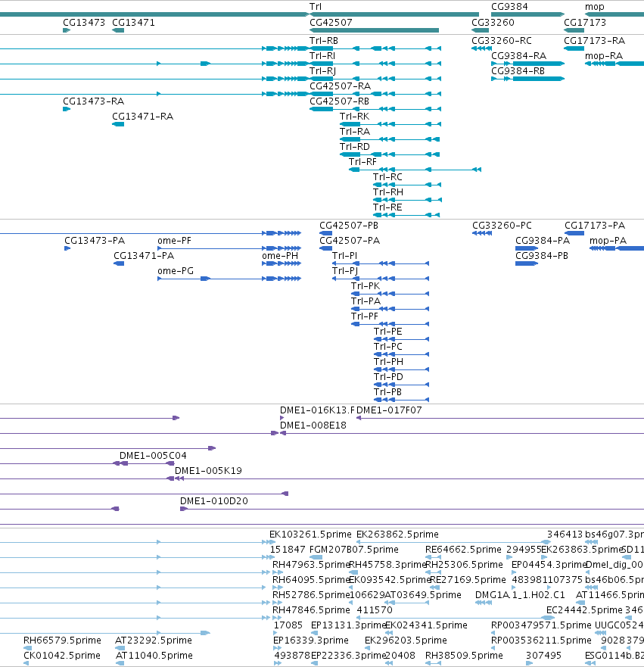Select the CG13471-PA protein label
Viewport: 644px width, 667px height.
point(144,256)
